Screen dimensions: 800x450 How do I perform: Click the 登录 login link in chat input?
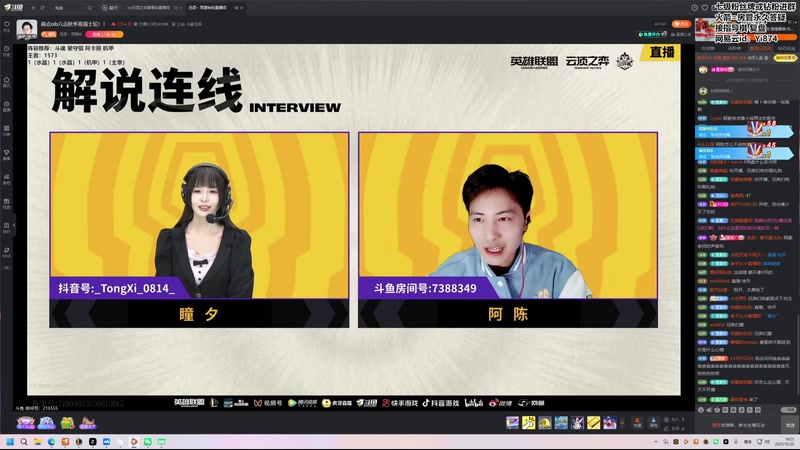tap(716, 425)
